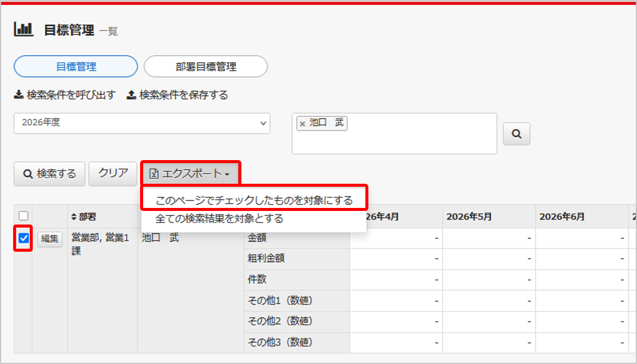Select このページでチェックしたものを対象にする menu item
Screen dimensions: 637x364
(x=254, y=200)
